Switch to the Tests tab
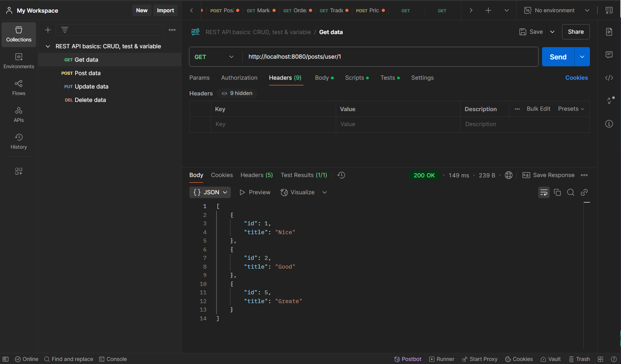 tap(390, 78)
